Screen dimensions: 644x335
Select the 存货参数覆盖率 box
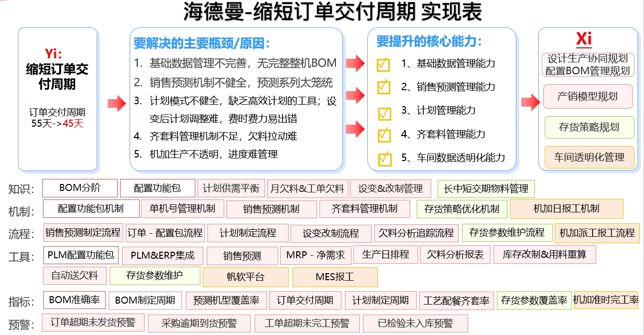click(534, 301)
